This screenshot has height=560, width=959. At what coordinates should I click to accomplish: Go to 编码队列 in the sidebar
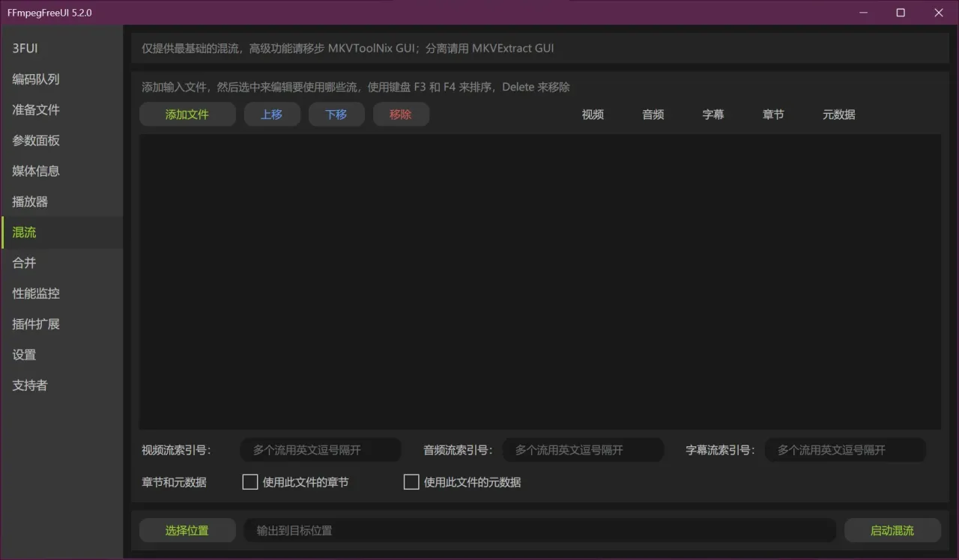(x=61, y=79)
